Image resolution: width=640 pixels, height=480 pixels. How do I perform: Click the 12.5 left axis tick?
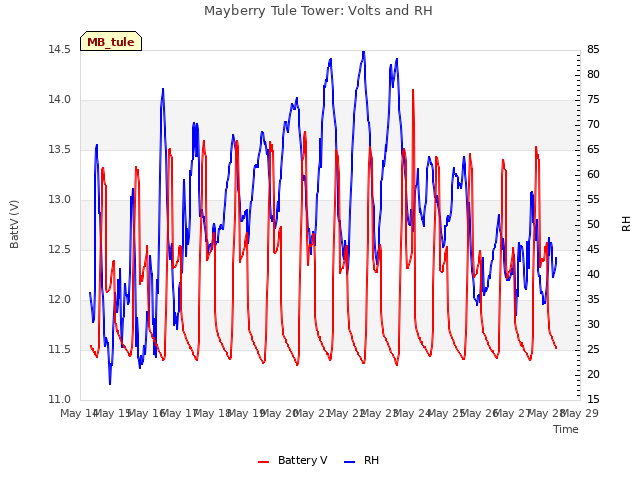click(59, 249)
